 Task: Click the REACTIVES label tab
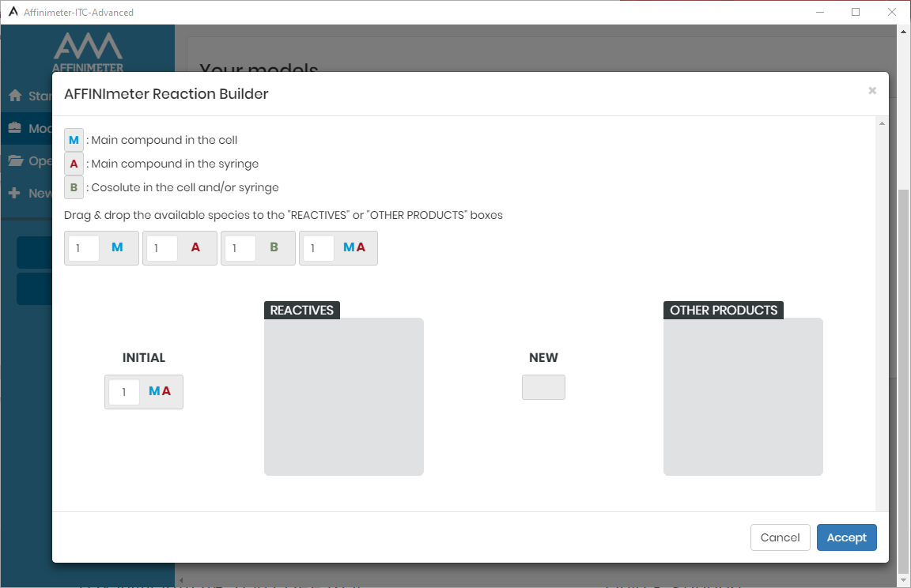(x=301, y=310)
